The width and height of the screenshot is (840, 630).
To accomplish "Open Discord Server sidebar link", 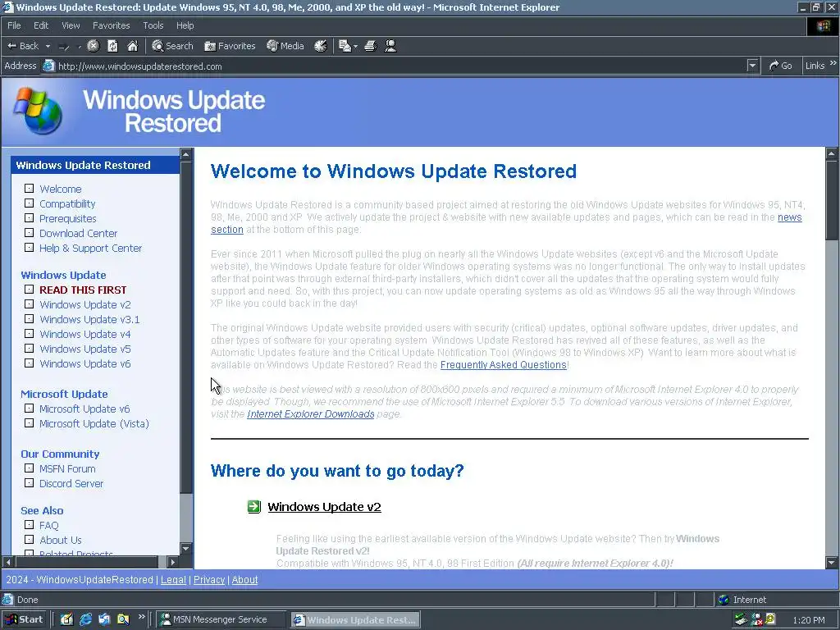I will 71,483.
